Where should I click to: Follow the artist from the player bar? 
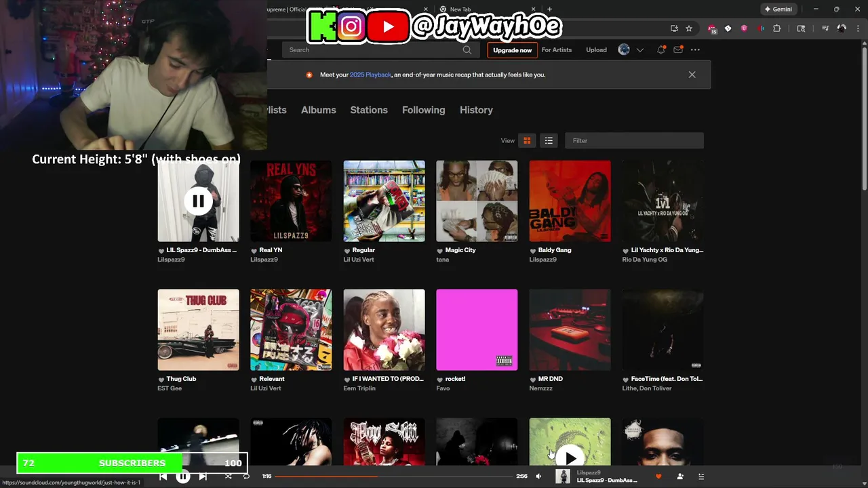coord(680,476)
